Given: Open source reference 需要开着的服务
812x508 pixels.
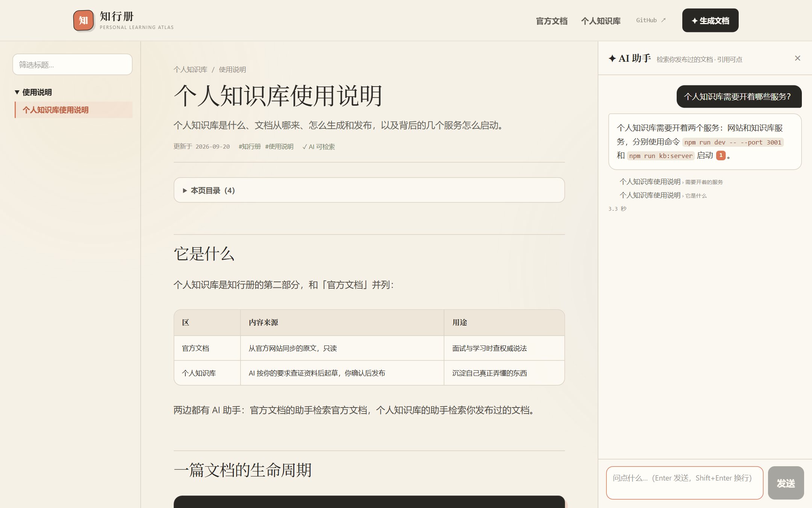Looking at the screenshot, I should click(x=671, y=182).
